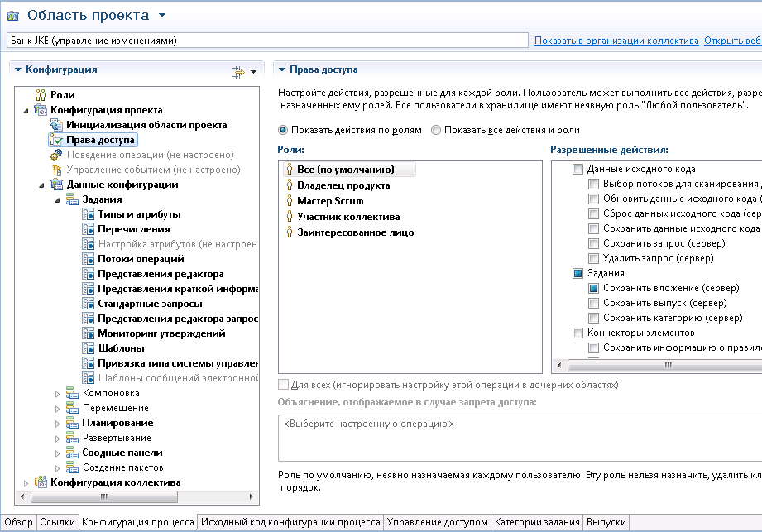This screenshot has height=532, width=762.
Task: Expand the Развертывание tree node
Action: 57,439
